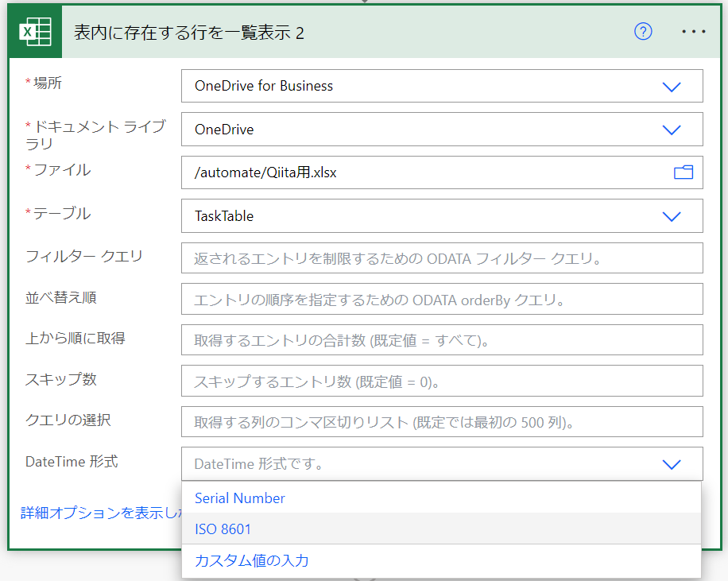Click the 詳細オプションを表示しない link
This screenshot has height=581, width=728.
pos(101,513)
